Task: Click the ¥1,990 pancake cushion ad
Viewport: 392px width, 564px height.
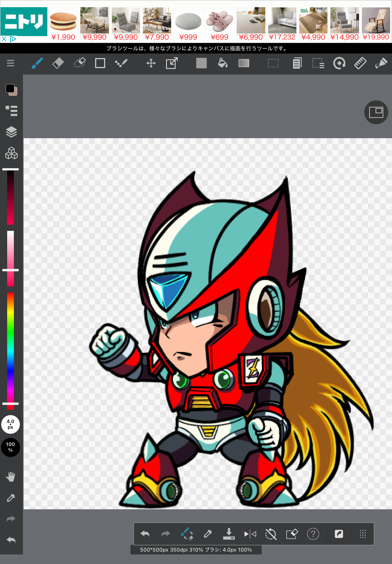Action: (x=63, y=24)
